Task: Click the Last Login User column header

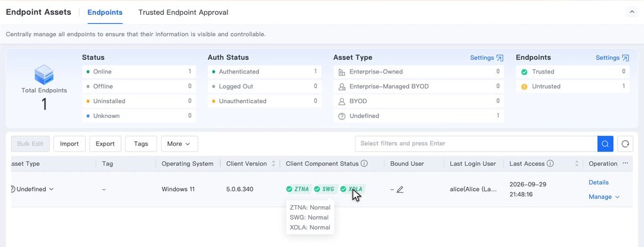Action: 473,164
